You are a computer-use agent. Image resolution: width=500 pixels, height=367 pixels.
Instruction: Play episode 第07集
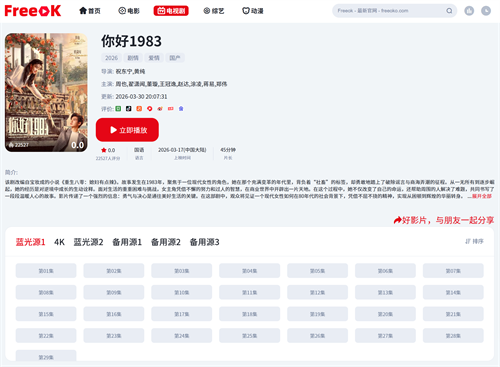453,271
